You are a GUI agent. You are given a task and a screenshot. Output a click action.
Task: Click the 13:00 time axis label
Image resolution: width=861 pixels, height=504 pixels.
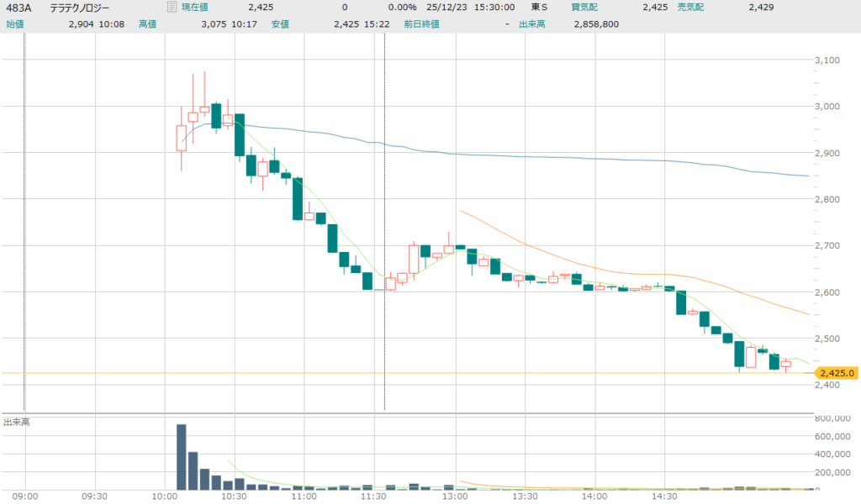coord(456,496)
